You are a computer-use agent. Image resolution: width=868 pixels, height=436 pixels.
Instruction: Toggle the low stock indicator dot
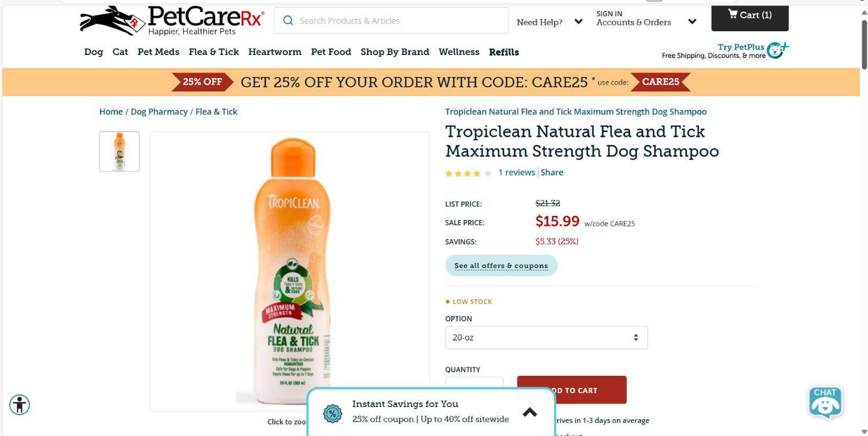coord(447,301)
